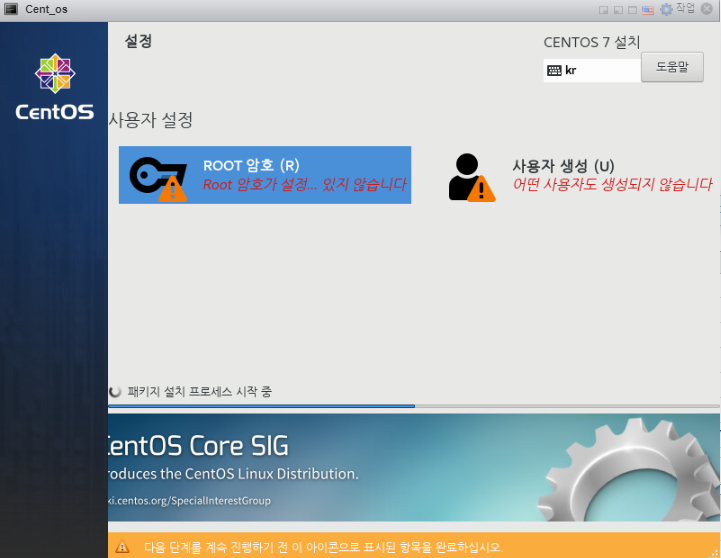721x558 pixels.
Task: Click the '설정' page heading
Action: pos(138,41)
